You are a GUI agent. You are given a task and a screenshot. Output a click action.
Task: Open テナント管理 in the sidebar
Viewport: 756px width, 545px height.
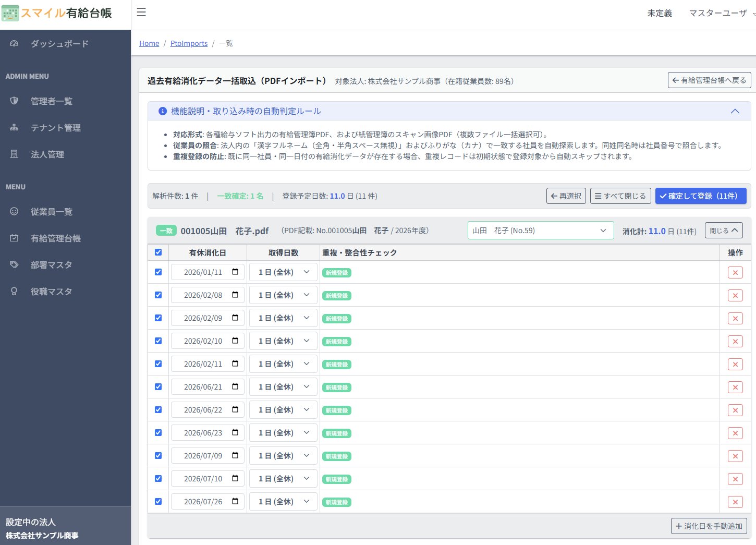65,128
